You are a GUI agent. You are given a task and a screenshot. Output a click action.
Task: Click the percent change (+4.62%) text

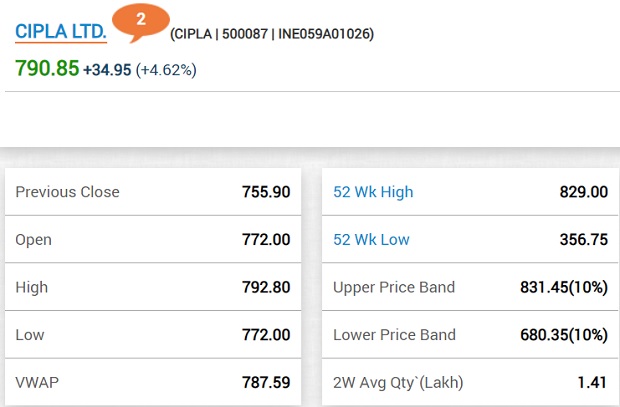coord(166,70)
